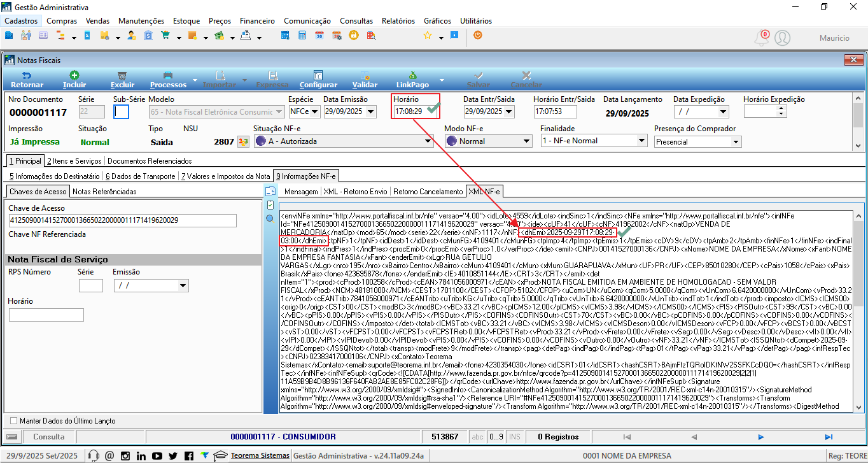Click the Incluir button
The height and width of the screenshot is (463, 868).
pyautogui.click(x=74, y=80)
